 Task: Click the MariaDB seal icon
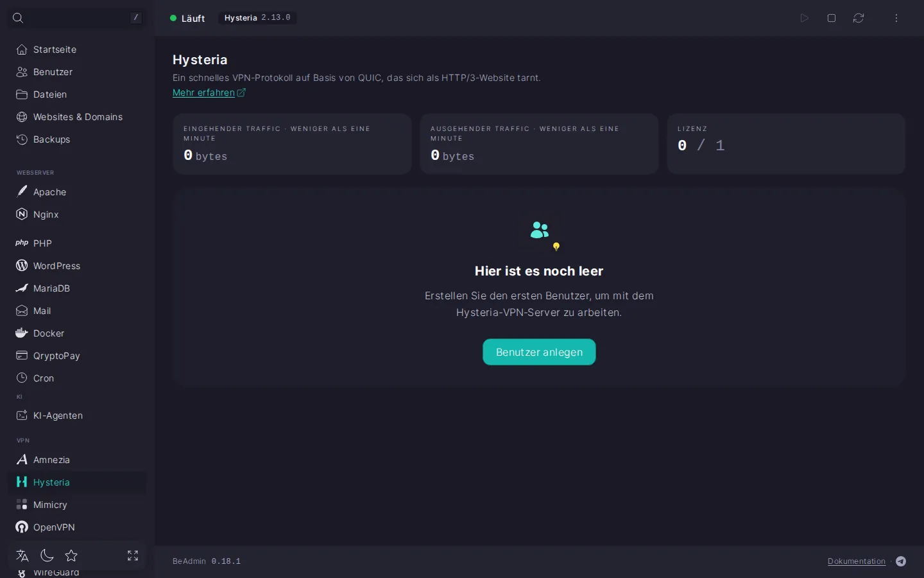pos(22,288)
